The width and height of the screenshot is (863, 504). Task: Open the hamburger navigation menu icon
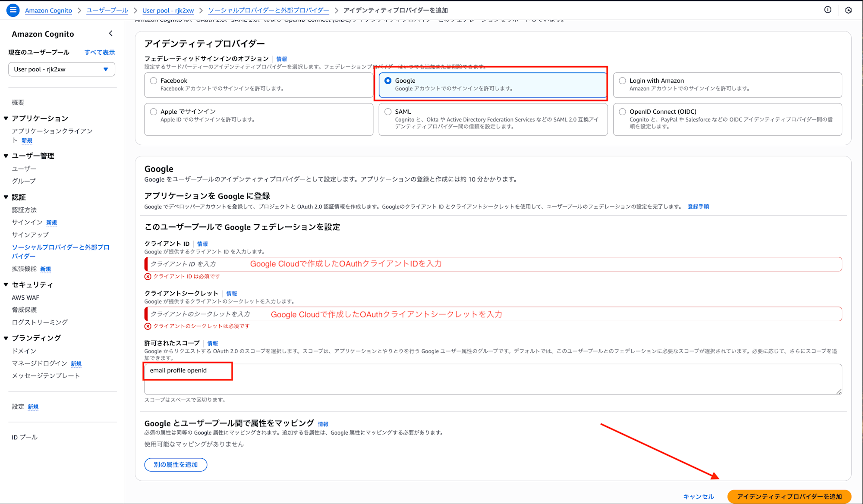(x=13, y=10)
